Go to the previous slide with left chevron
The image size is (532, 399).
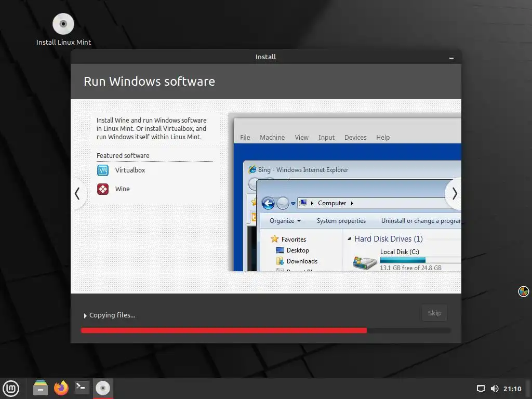pyautogui.click(x=77, y=193)
